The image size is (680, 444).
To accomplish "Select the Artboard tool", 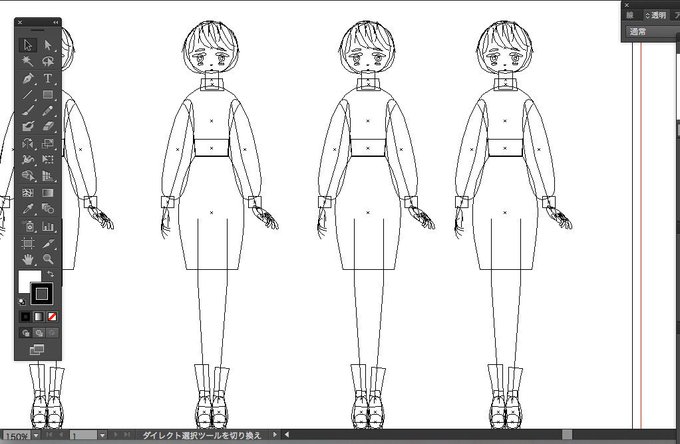I will point(28,243).
